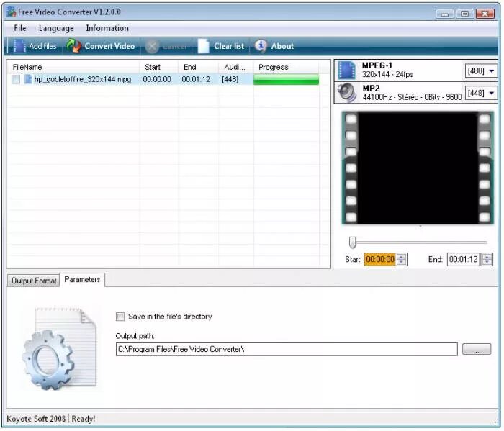Viewport: 504px width, 431px height.
Task: Click the Add files button label
Action: pyautogui.click(x=42, y=46)
